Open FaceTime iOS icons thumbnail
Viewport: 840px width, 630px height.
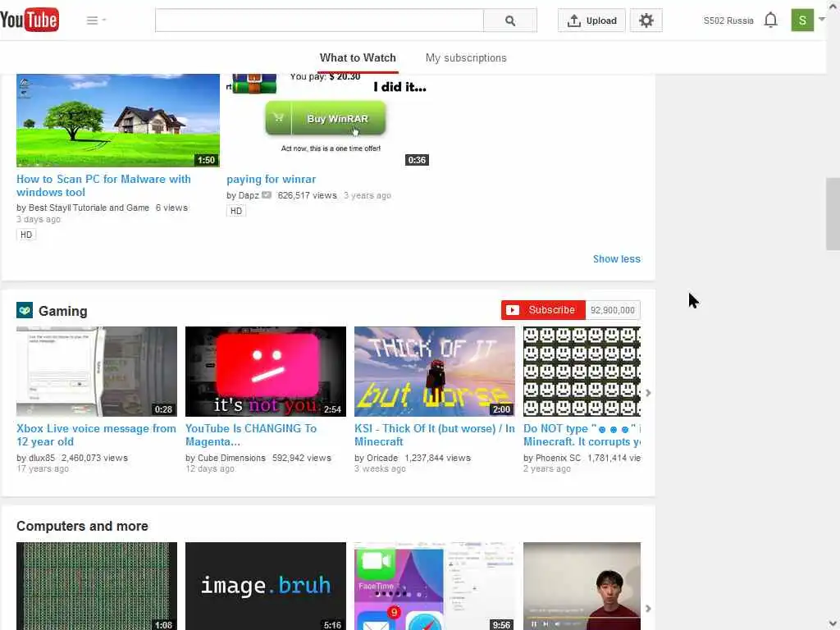pos(435,586)
